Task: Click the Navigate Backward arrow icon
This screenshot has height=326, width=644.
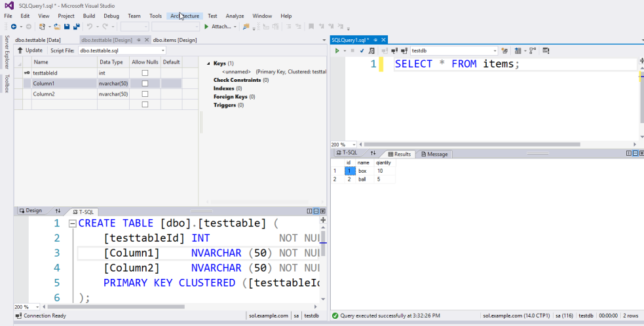Action: (x=13, y=27)
